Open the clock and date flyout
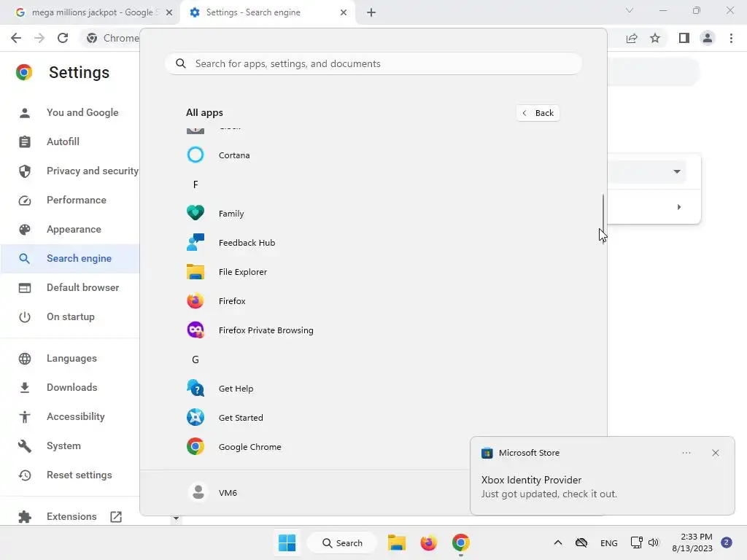This screenshot has width=747, height=560. coord(692,542)
